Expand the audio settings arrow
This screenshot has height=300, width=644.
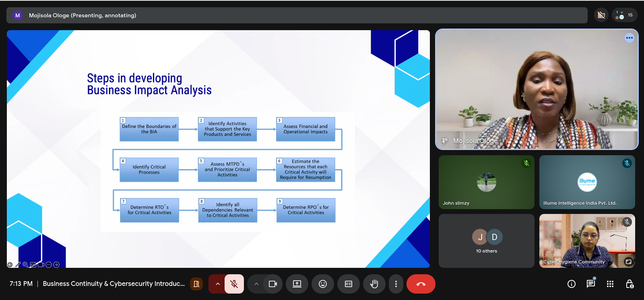217,284
